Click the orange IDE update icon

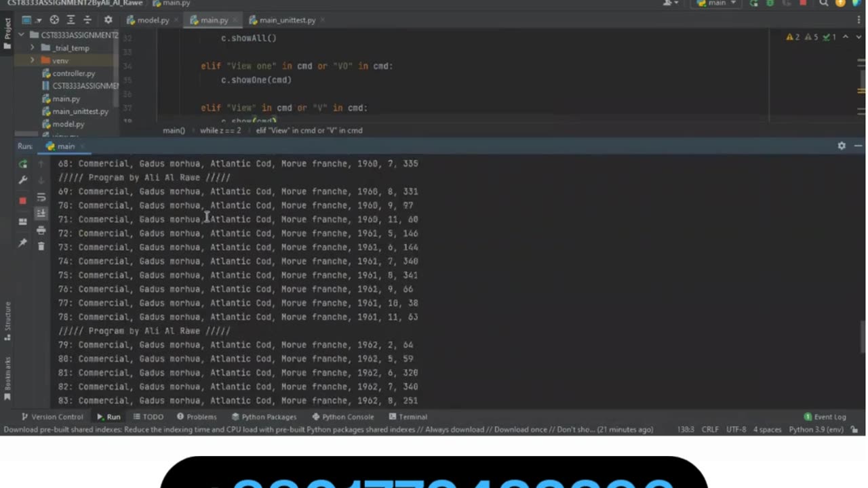841,3
